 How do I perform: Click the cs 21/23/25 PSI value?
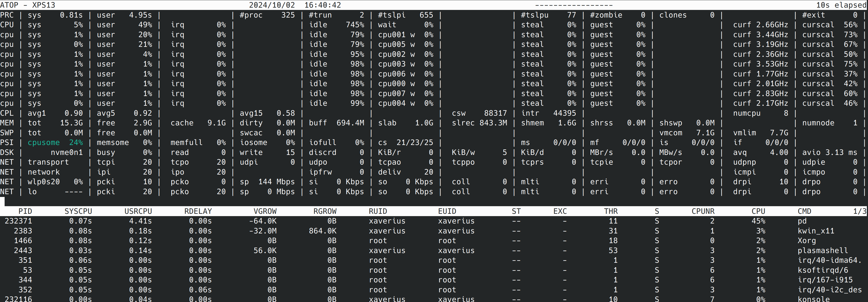(405, 143)
